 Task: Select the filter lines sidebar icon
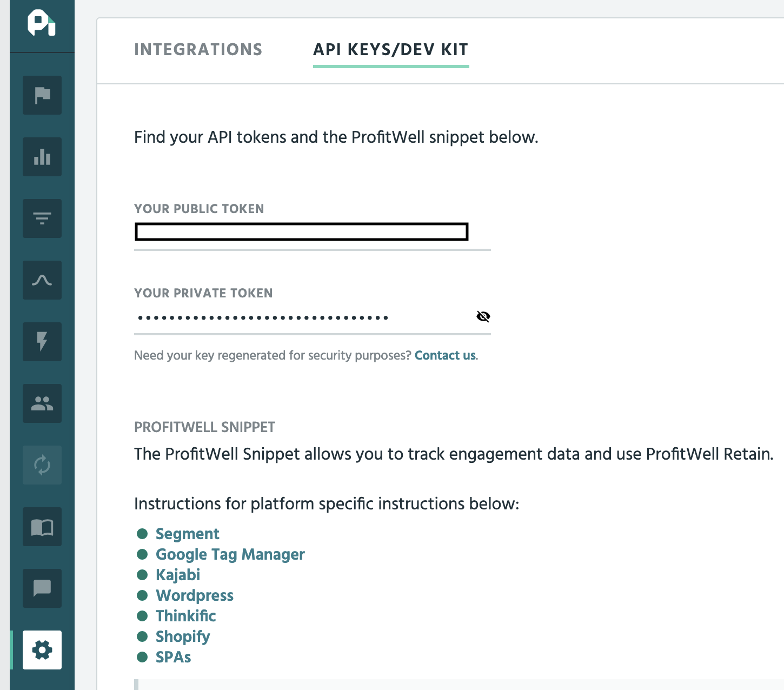pos(42,218)
